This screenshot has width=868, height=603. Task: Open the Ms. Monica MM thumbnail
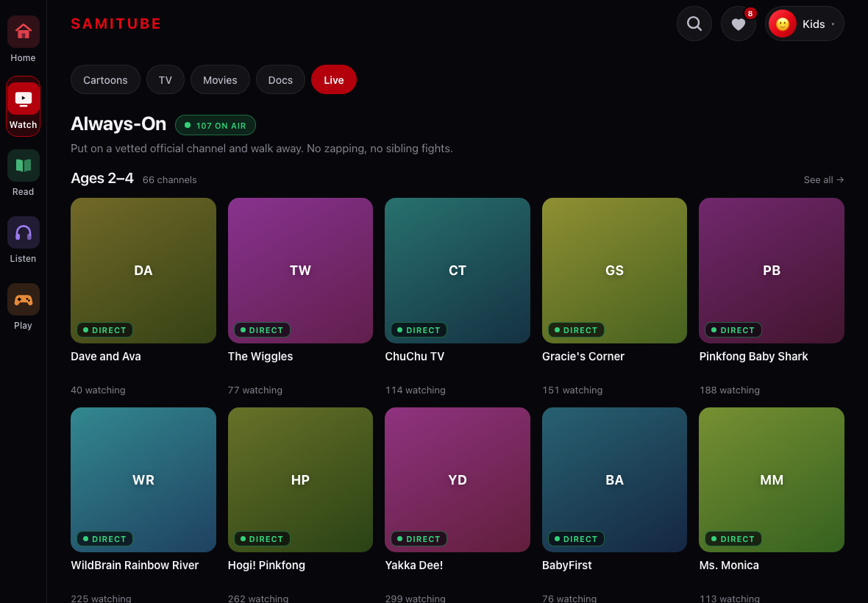point(772,479)
